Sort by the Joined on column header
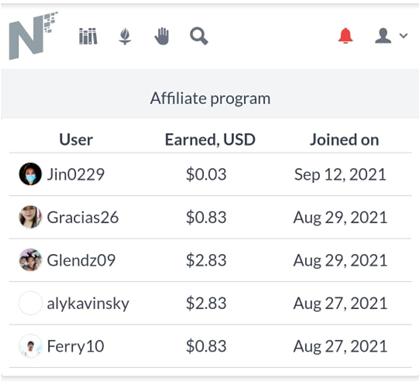 (344, 140)
